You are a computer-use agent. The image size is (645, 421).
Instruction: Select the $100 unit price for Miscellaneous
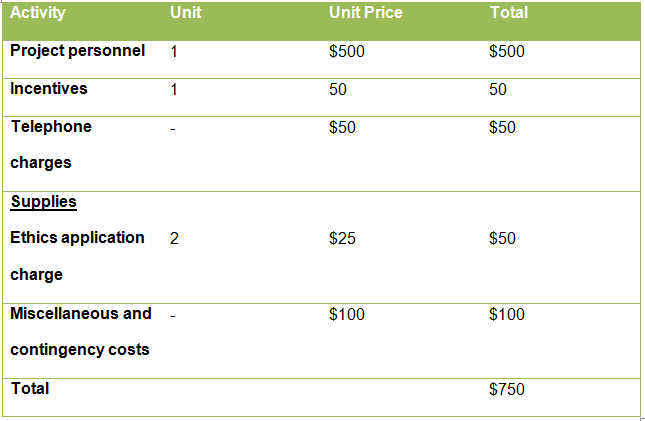347,315
